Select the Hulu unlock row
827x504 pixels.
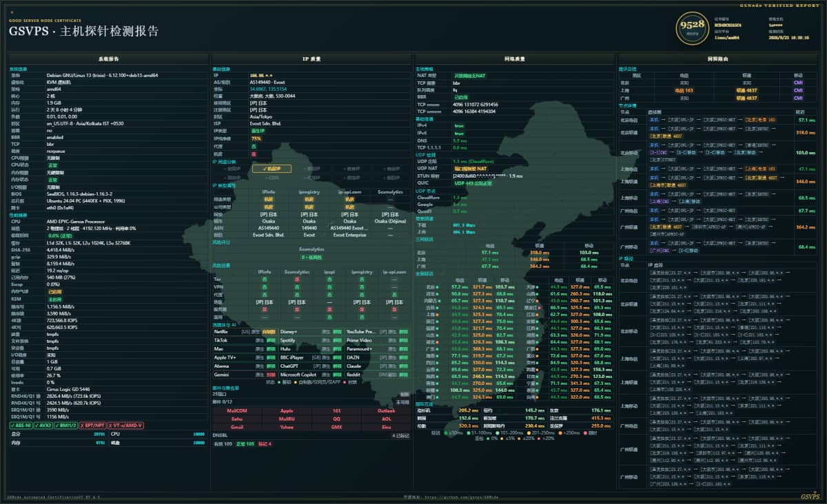click(311, 349)
